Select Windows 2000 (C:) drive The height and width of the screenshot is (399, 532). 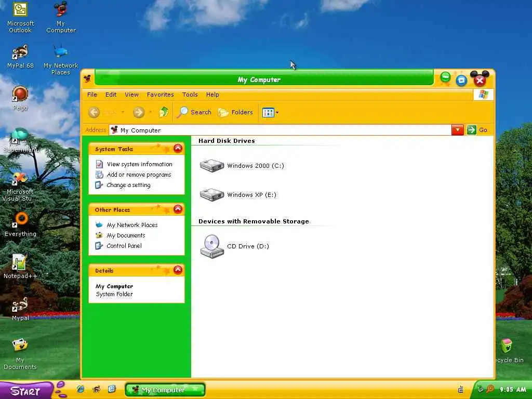[x=242, y=166]
